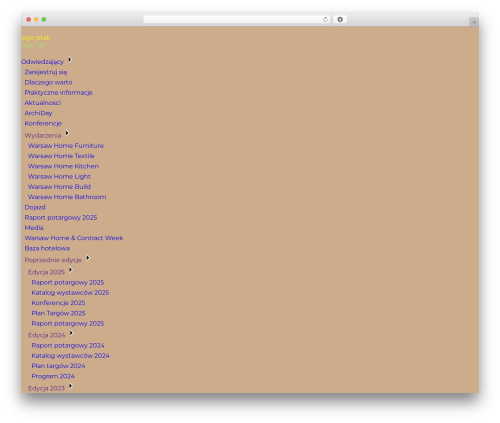Open Raport potargowy 2025 directly under Edycja 2025
The width and height of the screenshot is (500, 423).
pyautogui.click(x=68, y=282)
